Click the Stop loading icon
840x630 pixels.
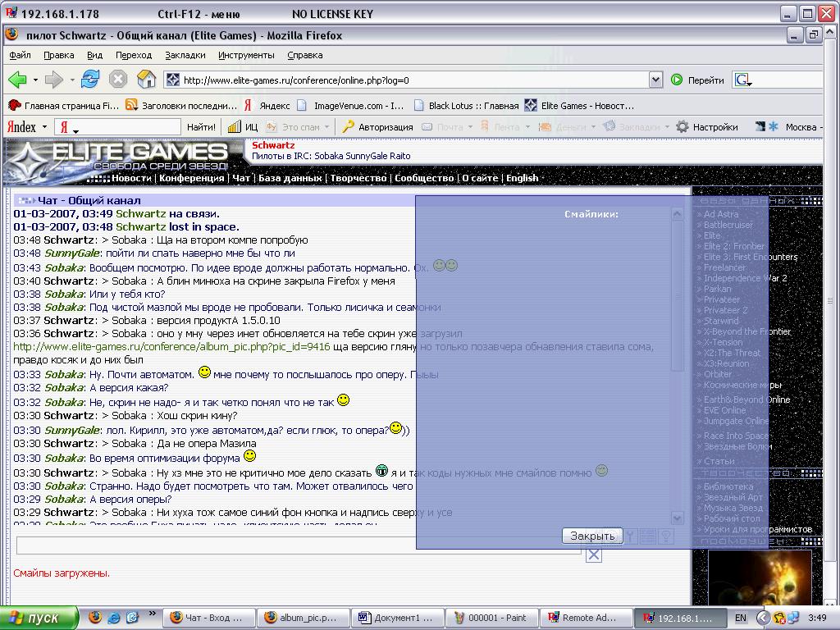point(118,80)
